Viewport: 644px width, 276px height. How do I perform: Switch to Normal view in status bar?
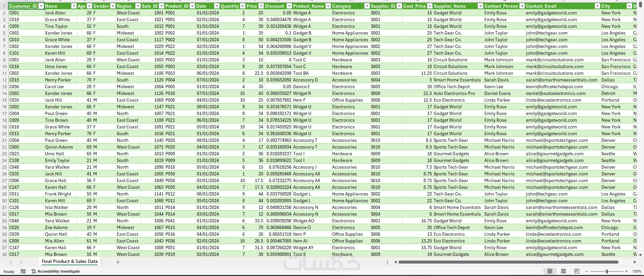pos(550,271)
